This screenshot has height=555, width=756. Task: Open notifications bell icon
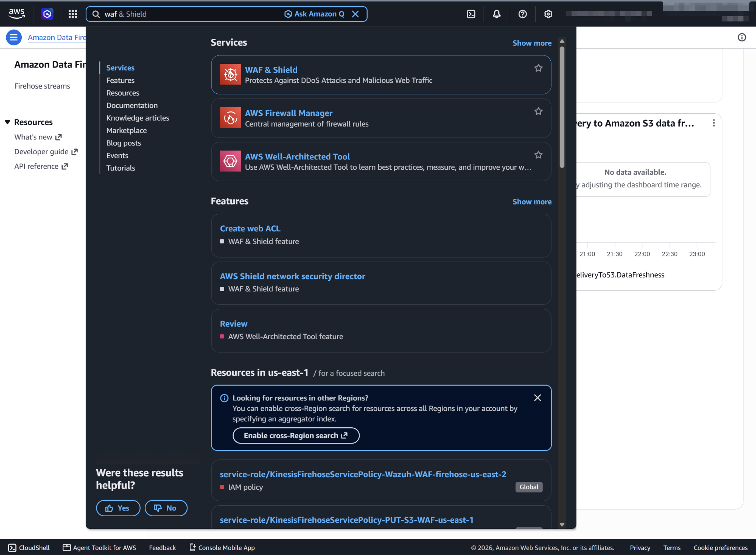pyautogui.click(x=497, y=14)
